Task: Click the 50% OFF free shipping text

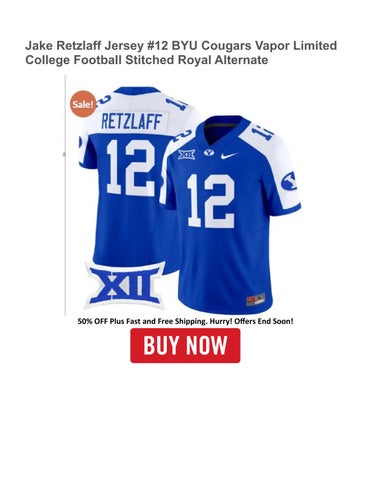Action: pos(185,322)
